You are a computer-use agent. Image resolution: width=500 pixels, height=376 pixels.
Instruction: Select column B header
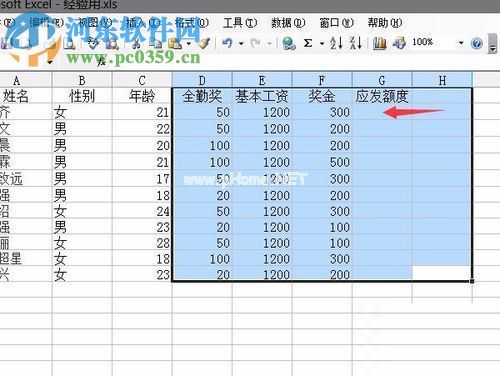[x=82, y=80]
